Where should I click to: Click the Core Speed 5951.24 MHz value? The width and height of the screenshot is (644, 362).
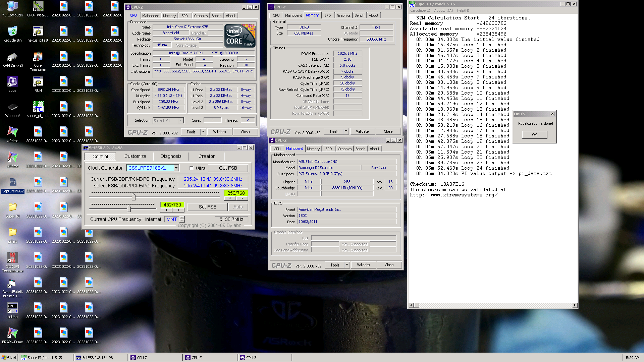click(168, 89)
